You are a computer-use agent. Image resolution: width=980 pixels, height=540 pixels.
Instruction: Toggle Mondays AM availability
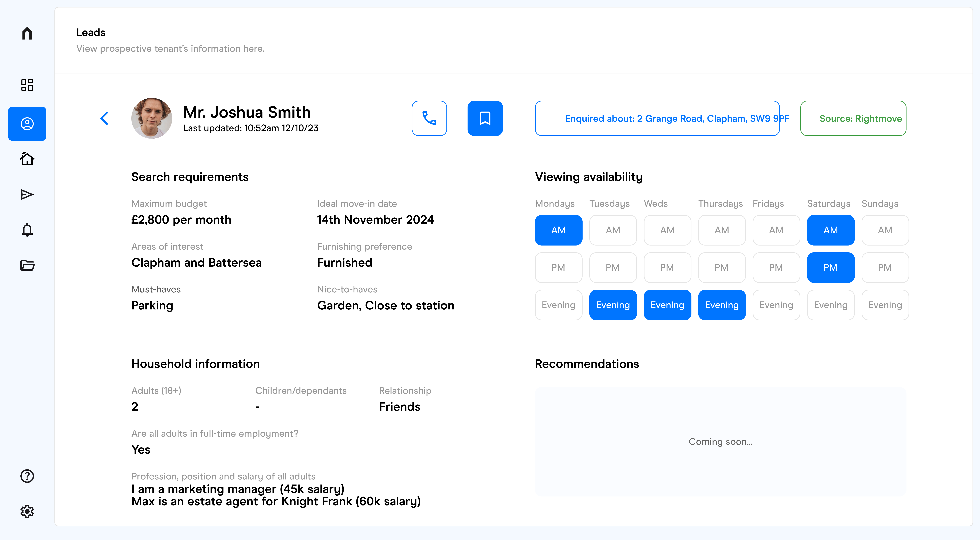[558, 230]
